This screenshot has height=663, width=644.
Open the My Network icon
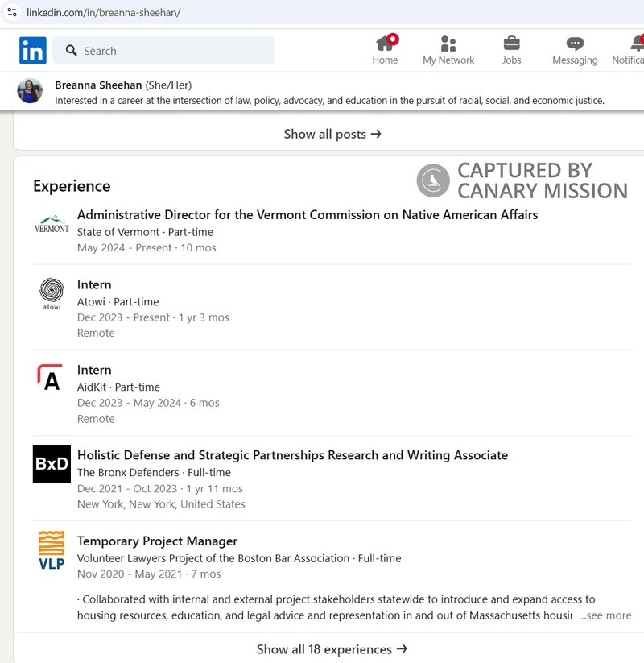click(x=448, y=44)
